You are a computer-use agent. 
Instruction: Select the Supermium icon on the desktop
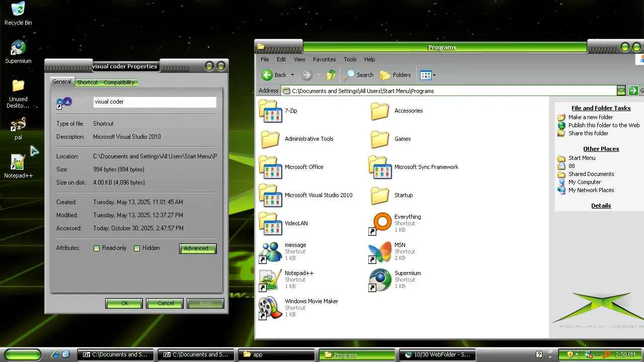click(18, 52)
